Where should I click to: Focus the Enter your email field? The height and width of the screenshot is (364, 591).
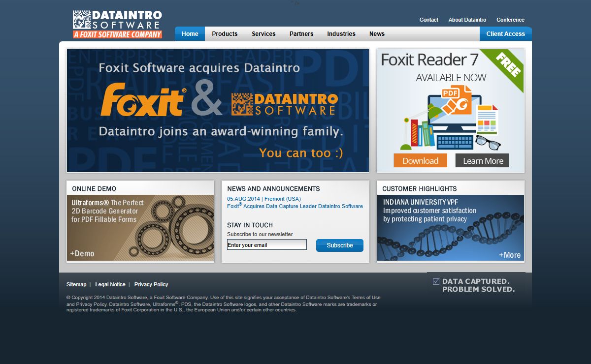tap(267, 245)
